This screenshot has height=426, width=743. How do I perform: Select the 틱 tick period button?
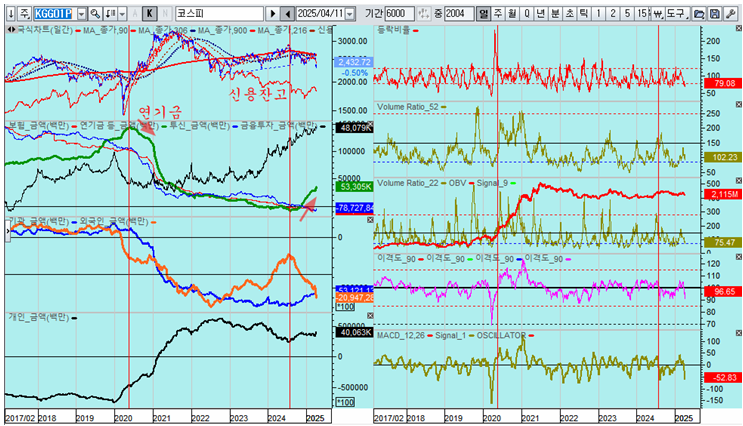[x=584, y=13]
